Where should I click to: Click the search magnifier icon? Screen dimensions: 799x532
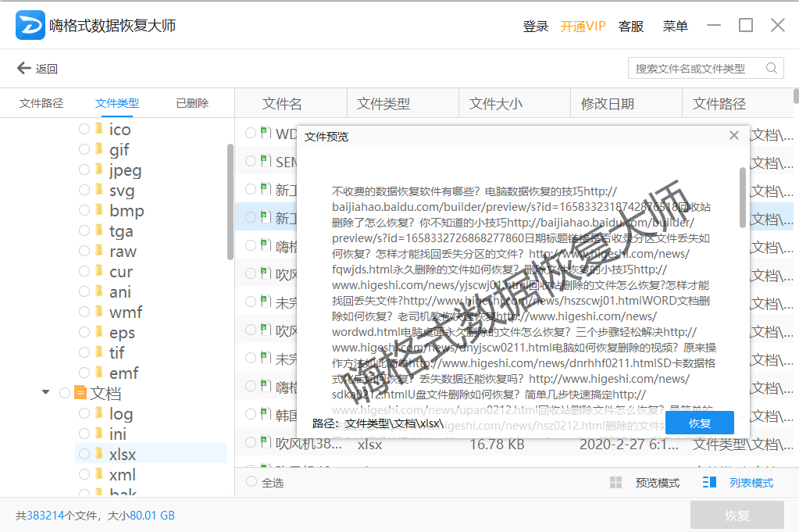(x=772, y=68)
